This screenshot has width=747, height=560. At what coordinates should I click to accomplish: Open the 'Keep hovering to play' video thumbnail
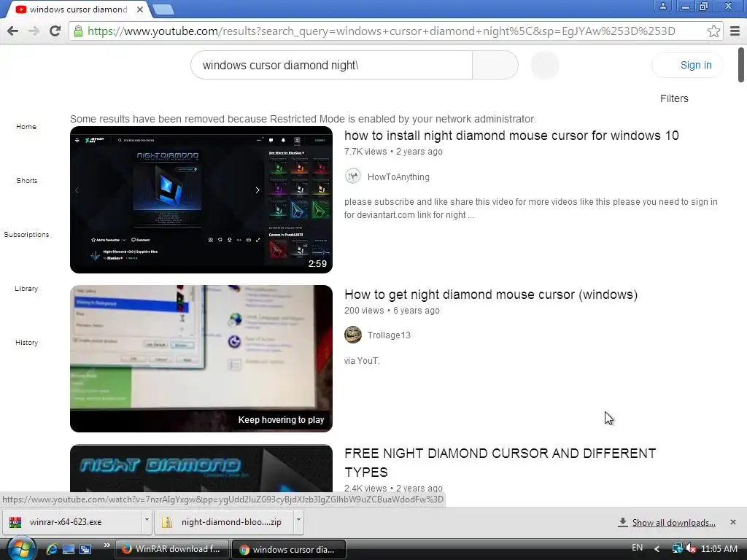pos(201,359)
